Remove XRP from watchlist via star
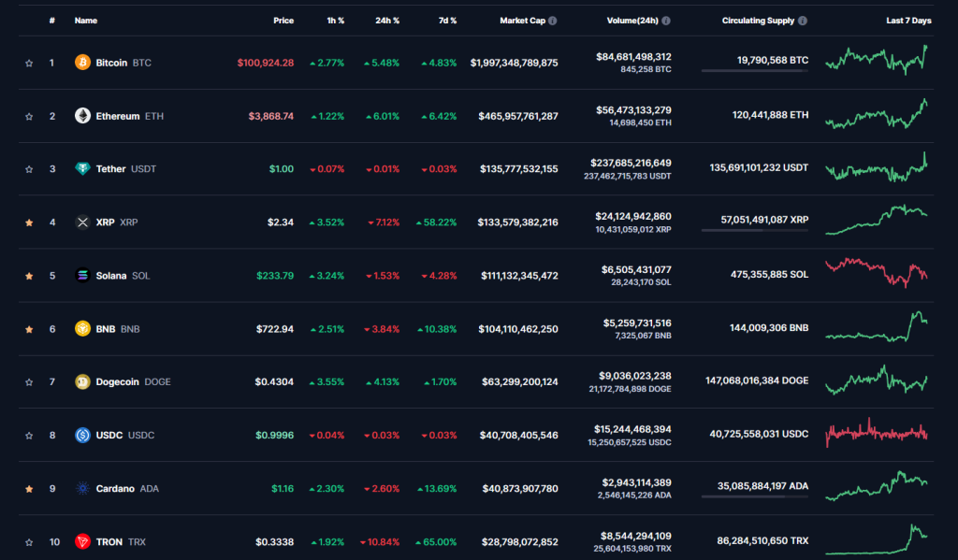Image resolution: width=958 pixels, height=560 pixels. coord(29,223)
